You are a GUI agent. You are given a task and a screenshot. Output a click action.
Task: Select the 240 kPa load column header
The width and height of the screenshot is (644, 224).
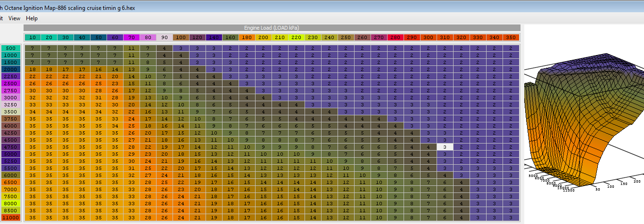(330, 37)
